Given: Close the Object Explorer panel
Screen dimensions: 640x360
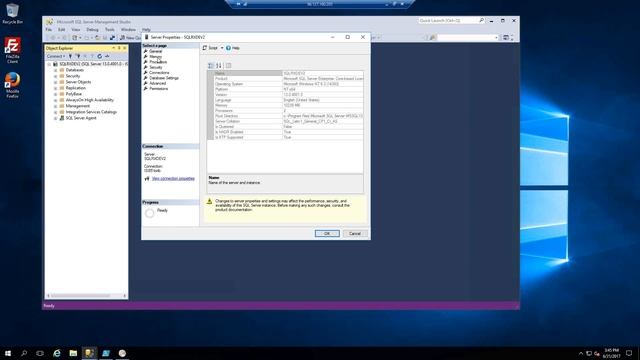Looking at the screenshot, I should 125,48.
